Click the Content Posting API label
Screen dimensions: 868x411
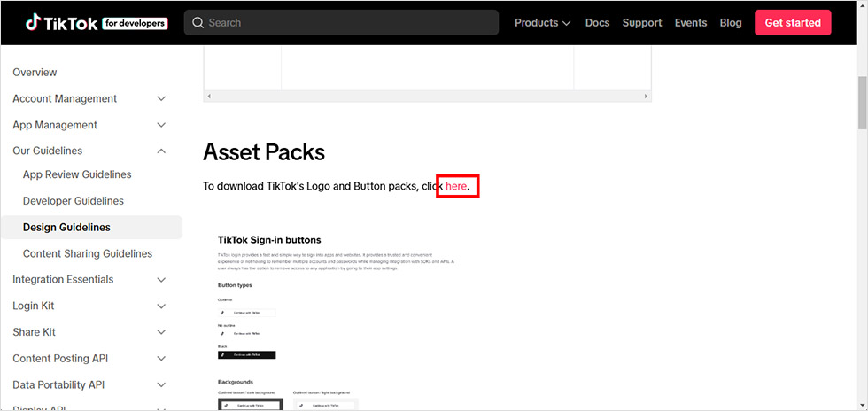click(60, 359)
